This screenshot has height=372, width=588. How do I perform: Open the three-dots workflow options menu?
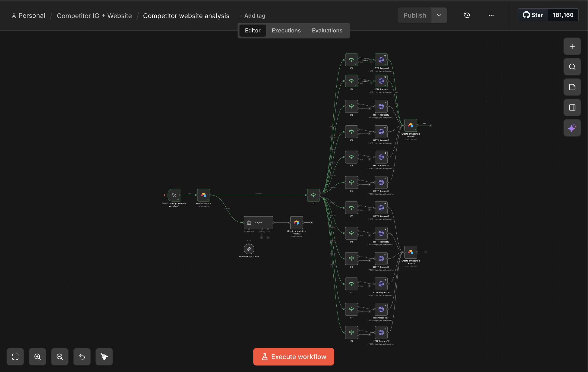(491, 15)
